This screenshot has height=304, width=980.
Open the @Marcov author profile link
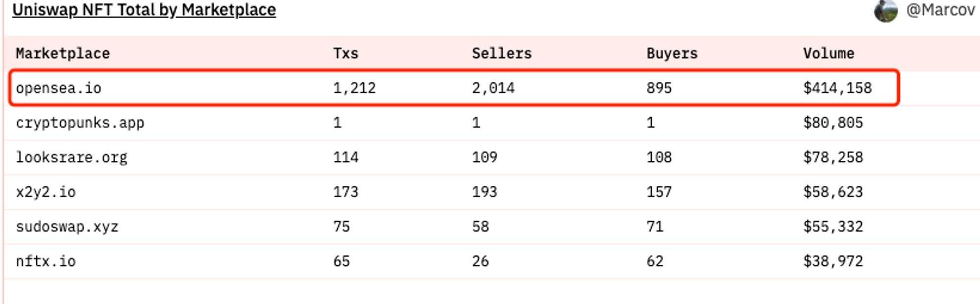[940, 10]
